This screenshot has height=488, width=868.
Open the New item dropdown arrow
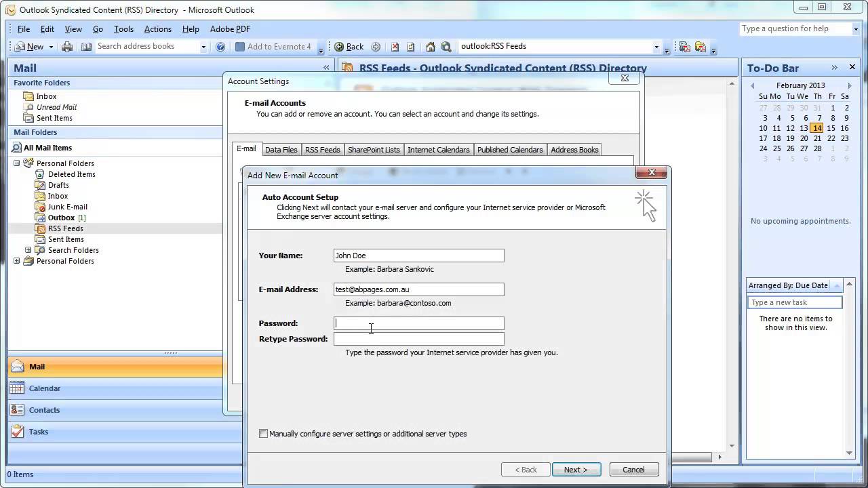[x=51, y=47]
